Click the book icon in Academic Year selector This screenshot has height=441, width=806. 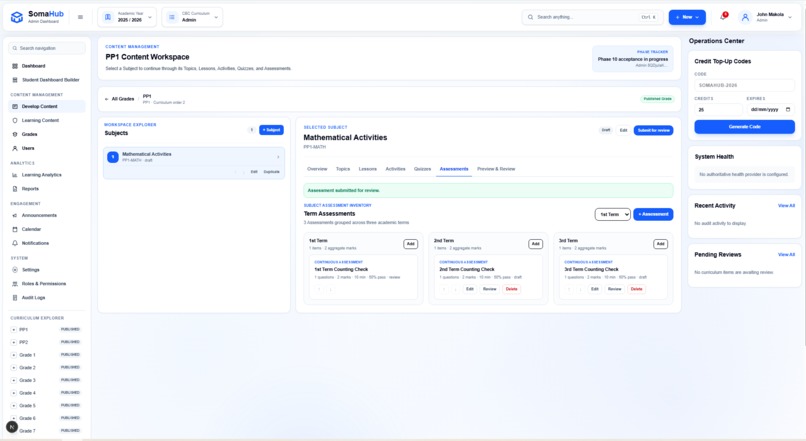coord(108,17)
